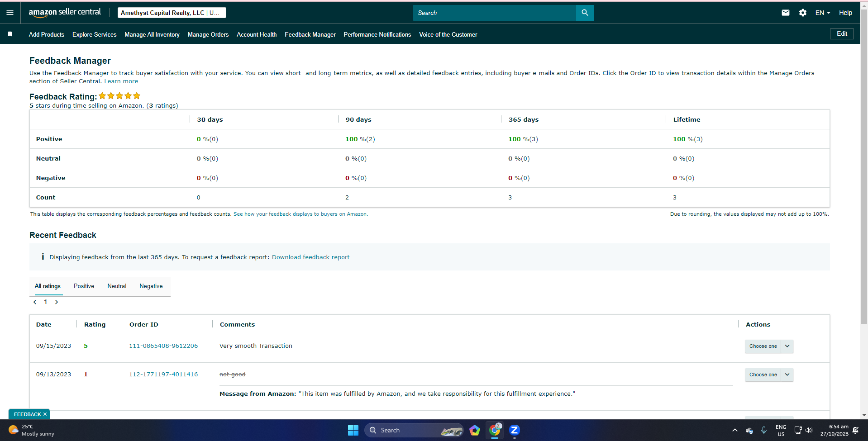Open the weather widget on taskbar
This screenshot has width=868, height=441.
(x=32, y=430)
